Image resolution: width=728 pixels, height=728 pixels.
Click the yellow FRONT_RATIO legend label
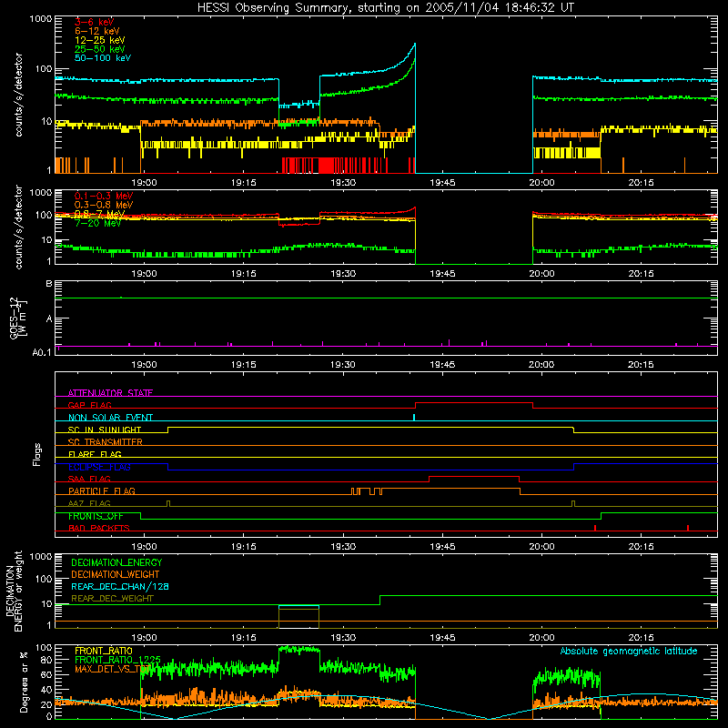(x=104, y=651)
